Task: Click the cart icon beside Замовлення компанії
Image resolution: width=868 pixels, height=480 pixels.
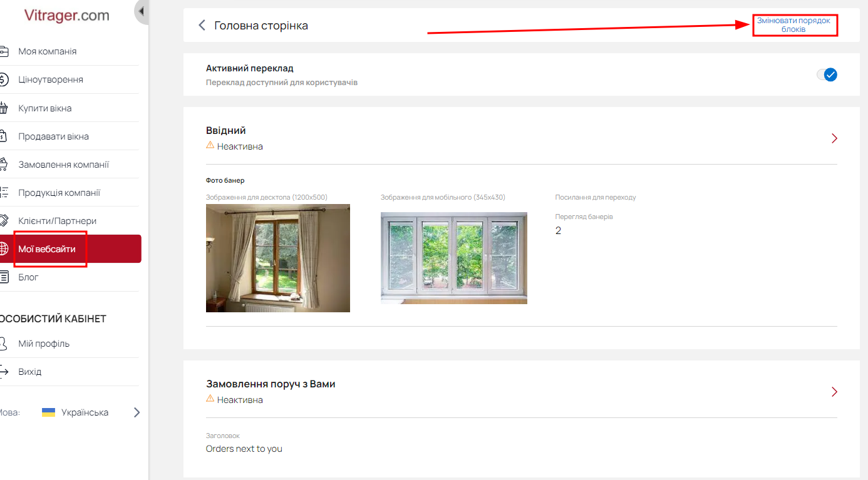Action: [x=3, y=164]
